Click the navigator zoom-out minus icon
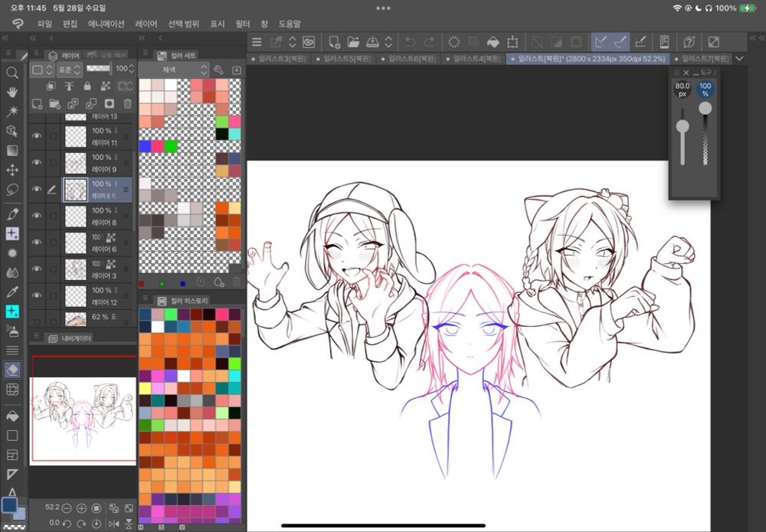This screenshot has width=766, height=532. (x=67, y=508)
